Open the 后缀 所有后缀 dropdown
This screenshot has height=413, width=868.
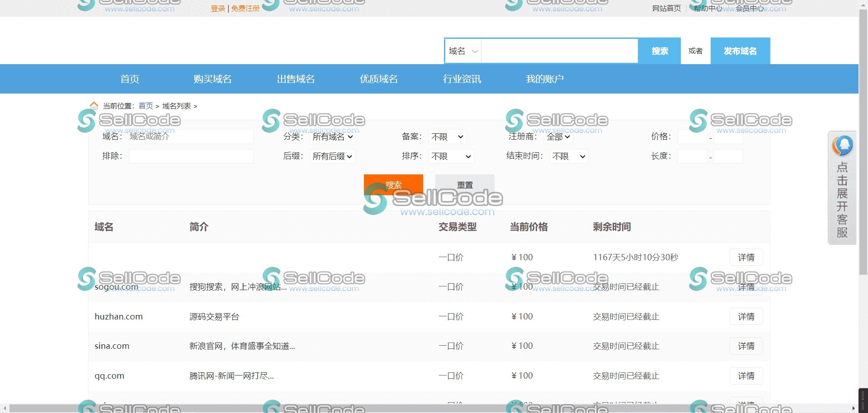tap(333, 156)
